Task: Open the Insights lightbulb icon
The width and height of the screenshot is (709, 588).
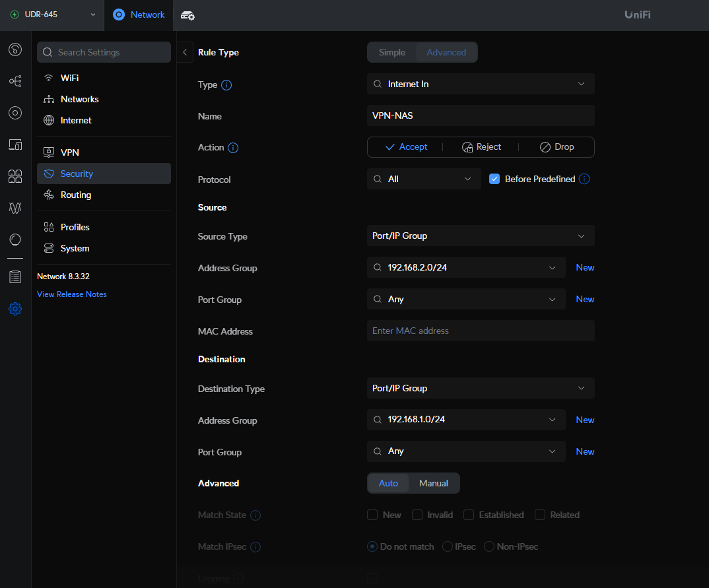Action: point(15,240)
